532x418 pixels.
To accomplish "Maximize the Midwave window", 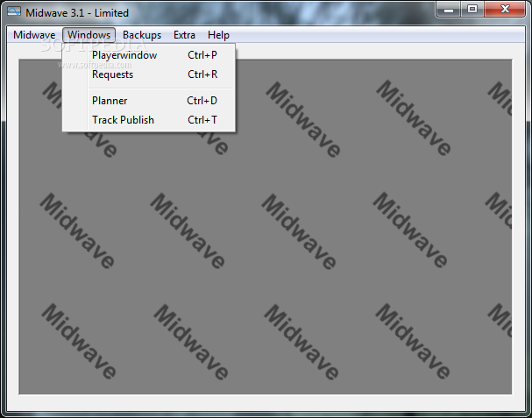I will (x=472, y=9).
